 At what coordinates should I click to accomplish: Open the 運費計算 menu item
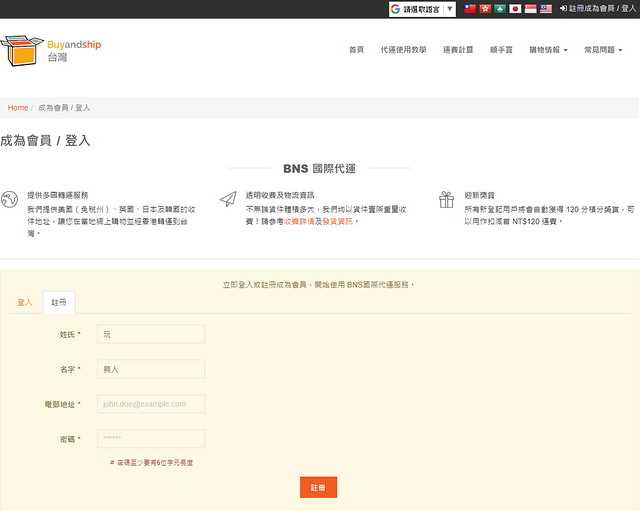(457, 49)
